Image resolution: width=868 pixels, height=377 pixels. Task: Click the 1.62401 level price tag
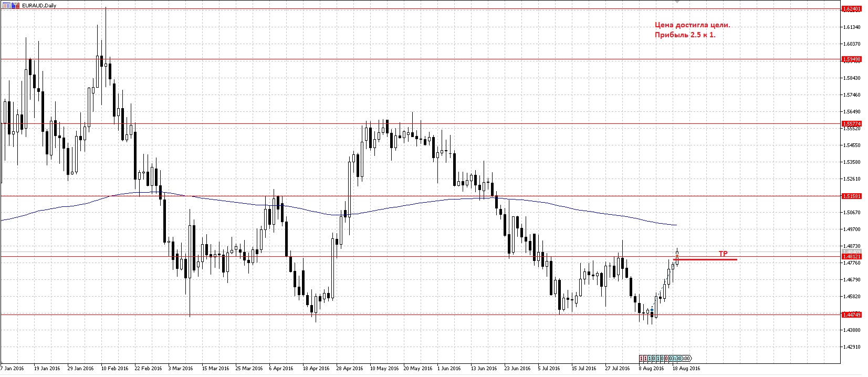(x=851, y=9)
